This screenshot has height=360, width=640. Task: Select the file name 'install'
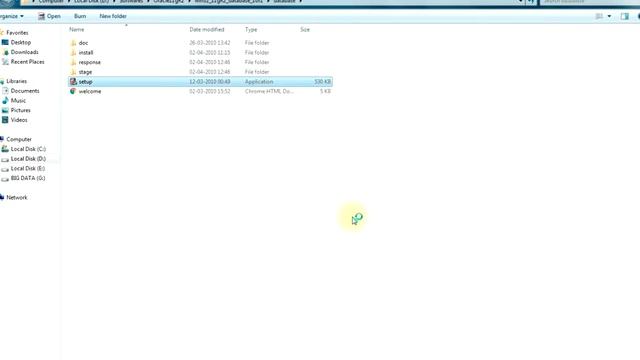pyautogui.click(x=86, y=53)
